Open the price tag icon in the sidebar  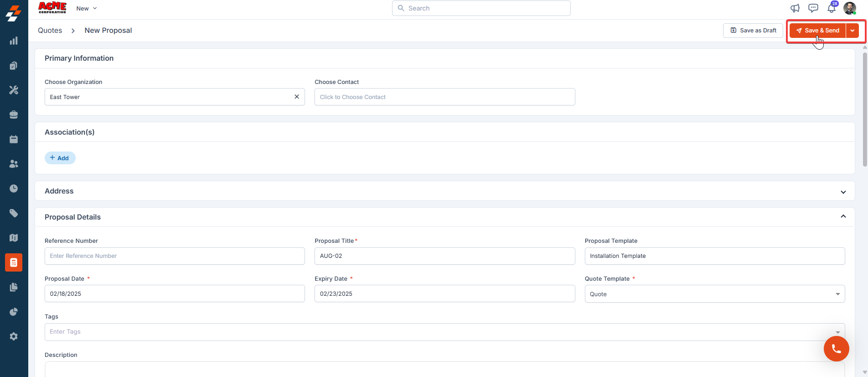click(14, 213)
